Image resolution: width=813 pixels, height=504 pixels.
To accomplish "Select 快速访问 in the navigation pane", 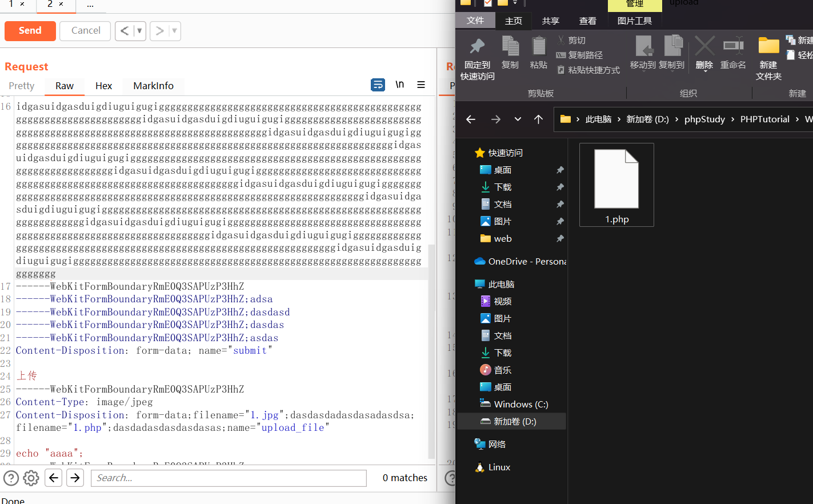I will (499, 153).
